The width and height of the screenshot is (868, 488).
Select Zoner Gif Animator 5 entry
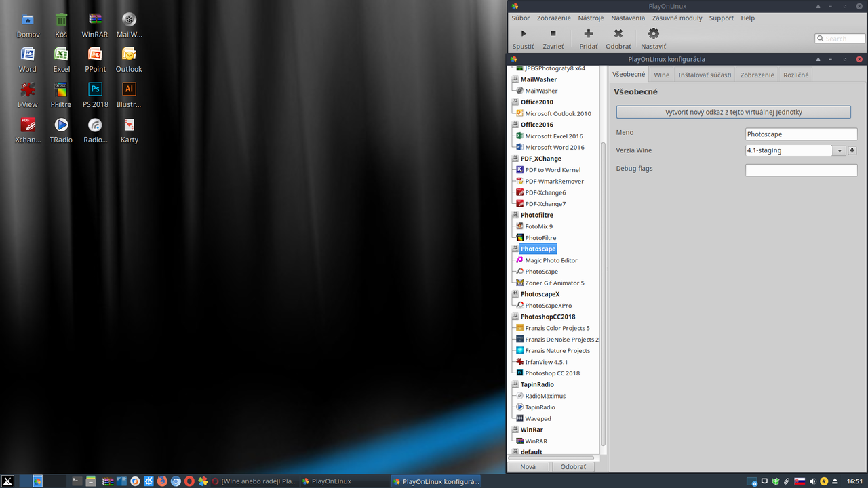click(x=554, y=283)
